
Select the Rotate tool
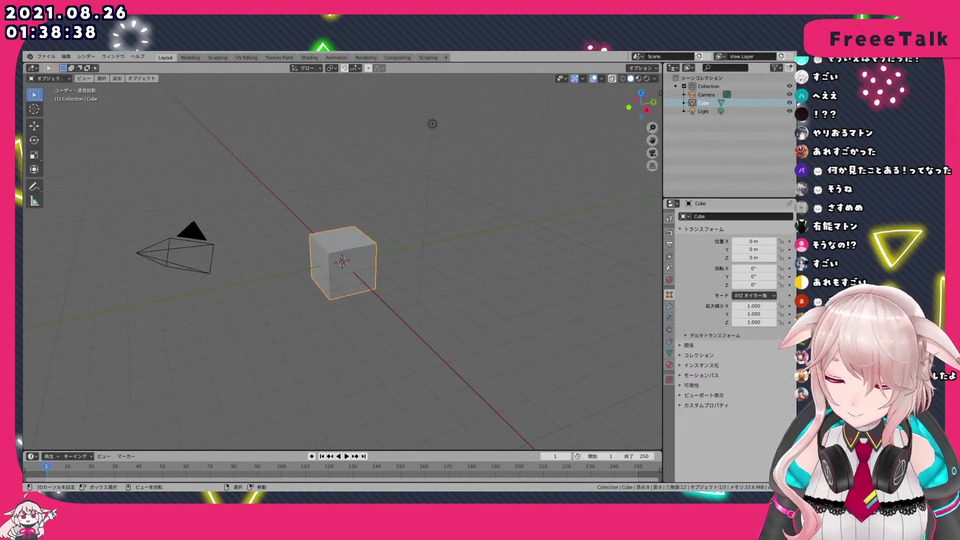34,140
